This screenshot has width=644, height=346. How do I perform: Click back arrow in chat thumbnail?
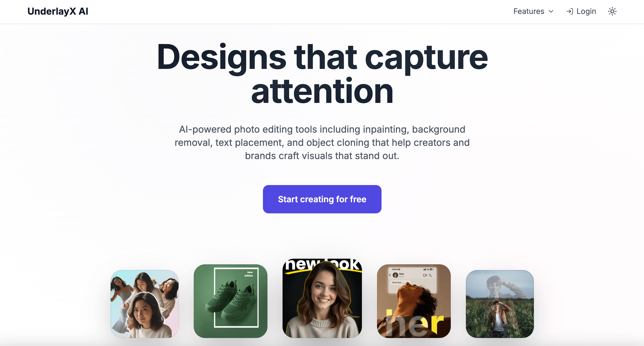[390, 275]
